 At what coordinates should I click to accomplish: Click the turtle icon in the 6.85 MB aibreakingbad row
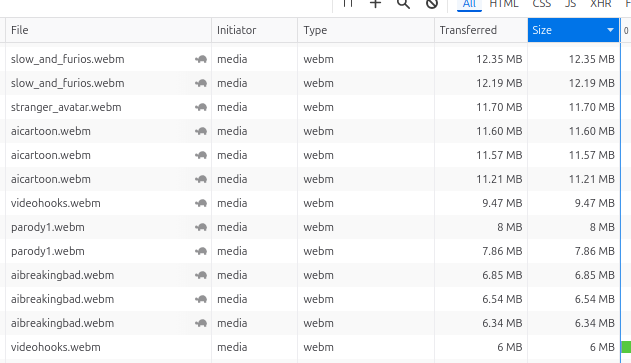[x=201, y=275]
